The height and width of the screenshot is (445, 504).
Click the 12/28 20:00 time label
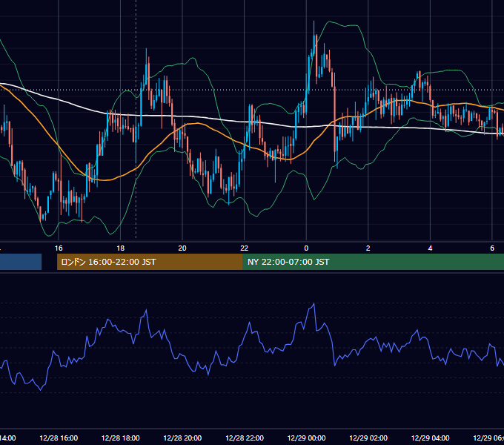182,438
